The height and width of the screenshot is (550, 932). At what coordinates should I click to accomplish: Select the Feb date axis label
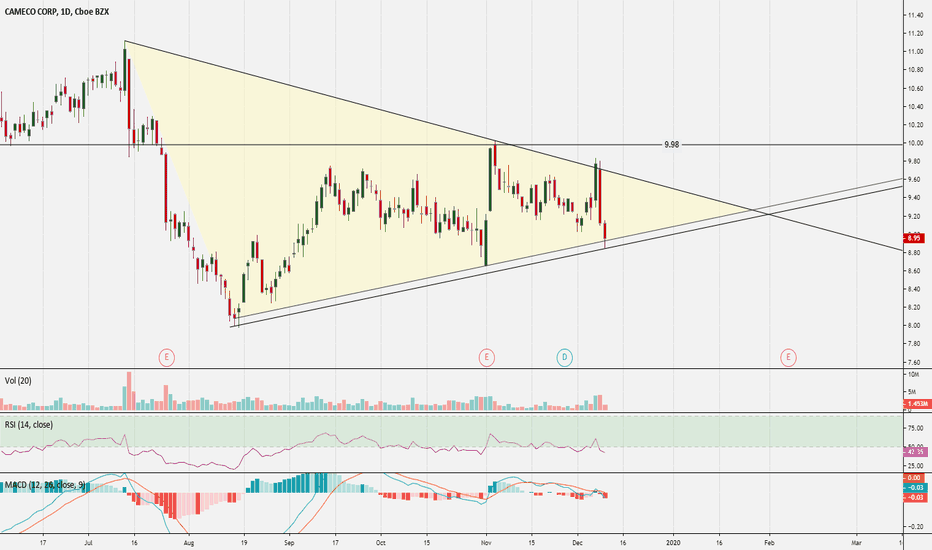pyautogui.click(x=769, y=542)
